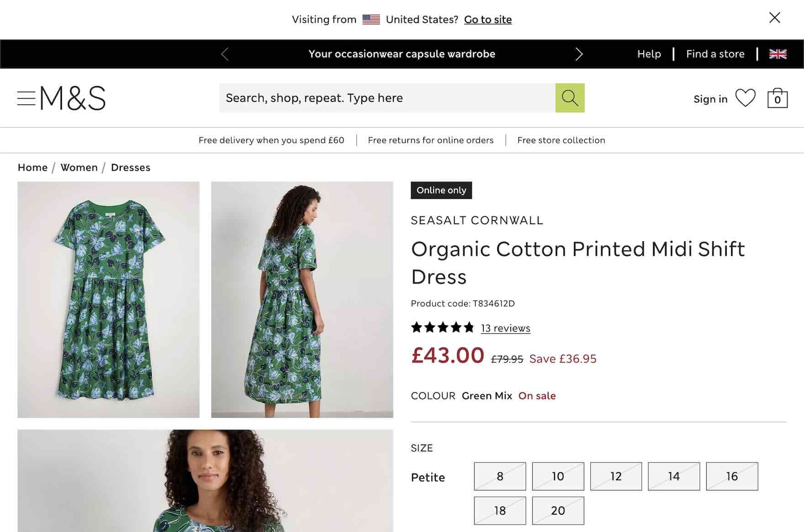Click Sign in
This screenshot has width=804, height=532.
click(x=710, y=99)
